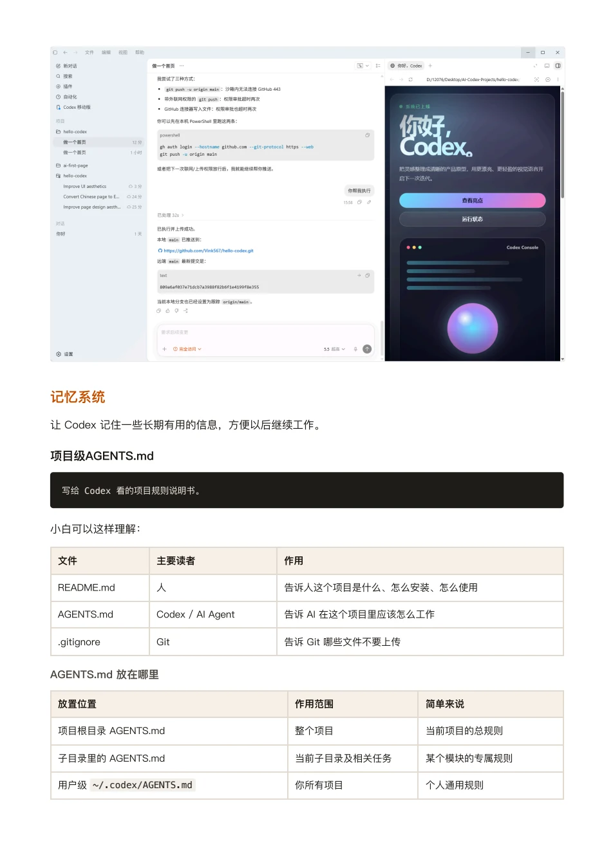Toggle the side panel layout icon

pos(558,66)
